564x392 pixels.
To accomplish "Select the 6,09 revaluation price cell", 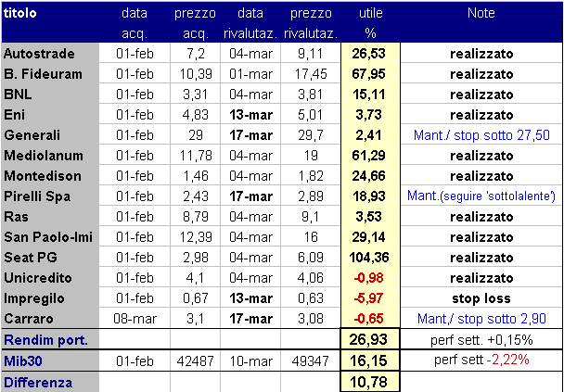I will pyautogui.click(x=311, y=258).
